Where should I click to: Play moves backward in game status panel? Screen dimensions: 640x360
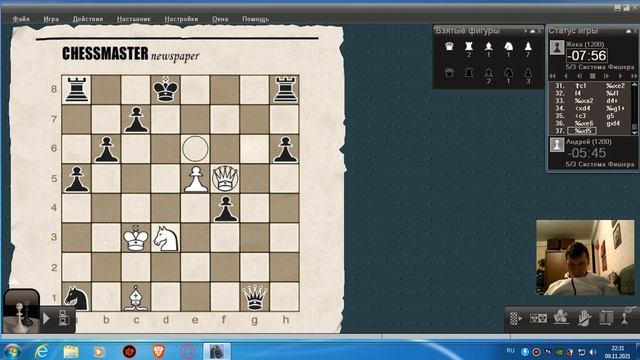click(579, 76)
